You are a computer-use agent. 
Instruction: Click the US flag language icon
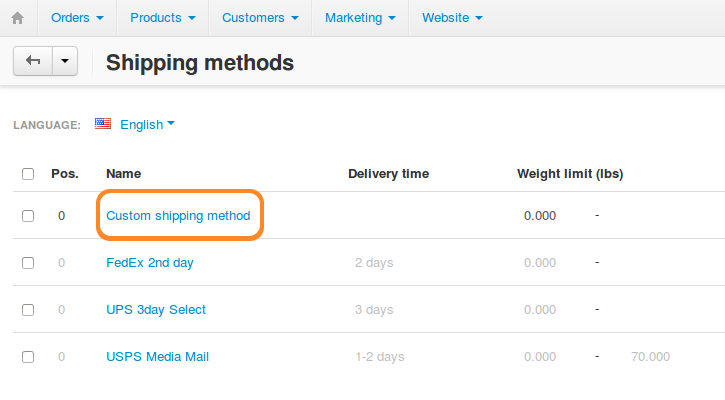103,123
